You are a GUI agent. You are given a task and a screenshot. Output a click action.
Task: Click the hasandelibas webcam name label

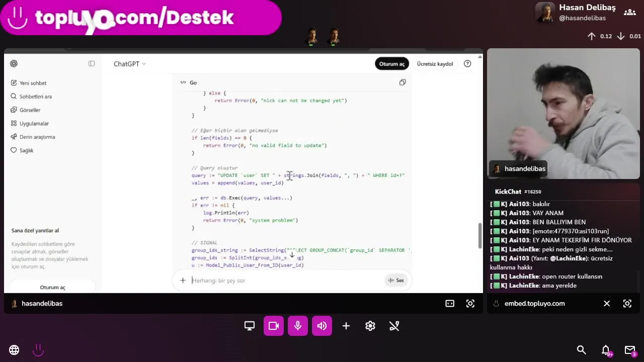tap(519, 169)
